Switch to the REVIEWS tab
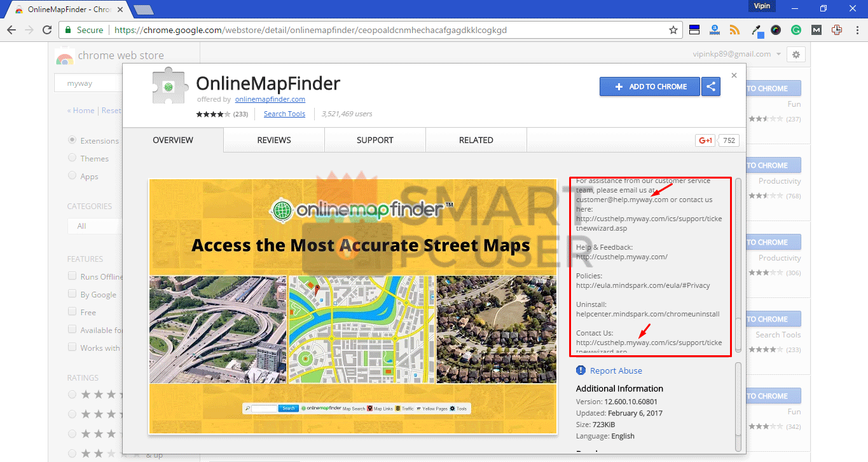Screen dimensions: 868x462 pos(273,140)
